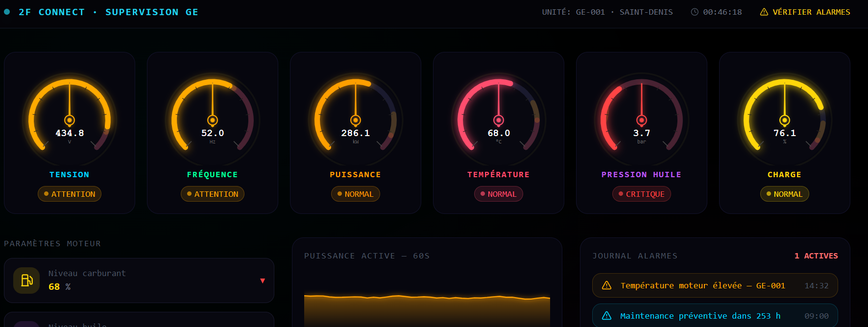The image size is (868, 327).
Task: Click the Température moteur alarm warning icon
Action: click(606, 285)
